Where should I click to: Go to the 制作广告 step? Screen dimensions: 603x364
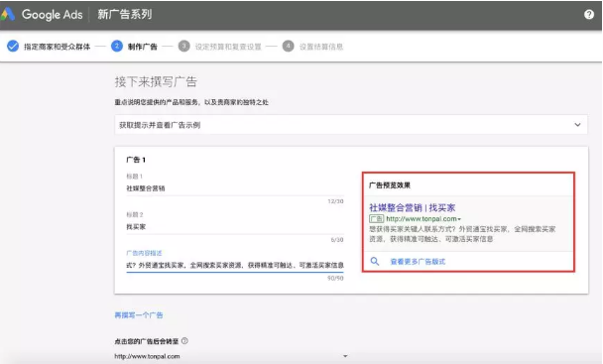[142, 47]
